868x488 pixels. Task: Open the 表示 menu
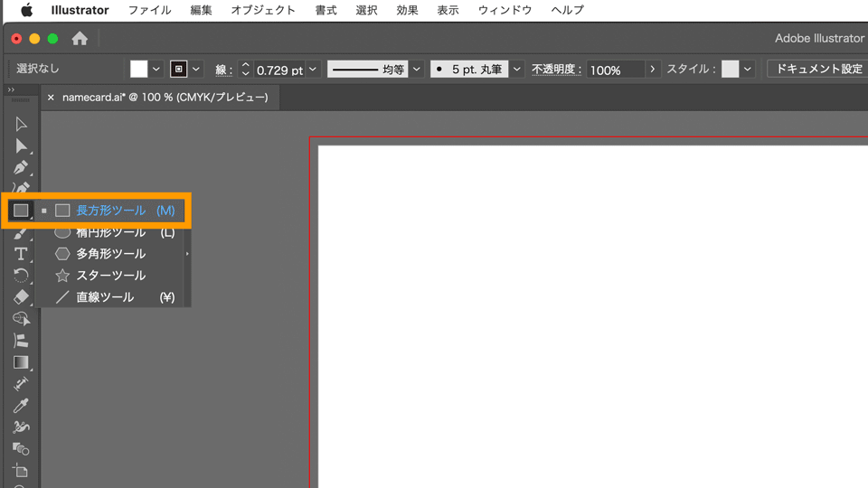click(x=448, y=10)
